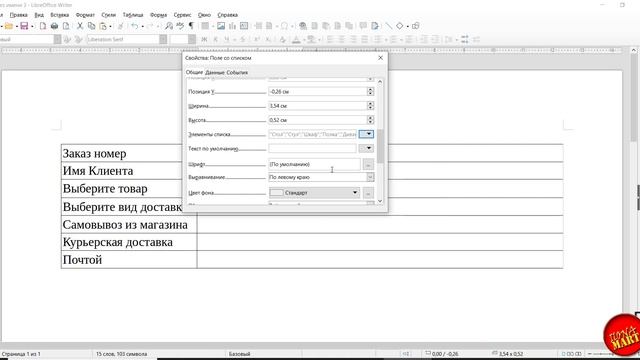Image resolution: width=640 pixels, height=360 pixels.
Task: Run the spelling check icon
Action: 180,26
